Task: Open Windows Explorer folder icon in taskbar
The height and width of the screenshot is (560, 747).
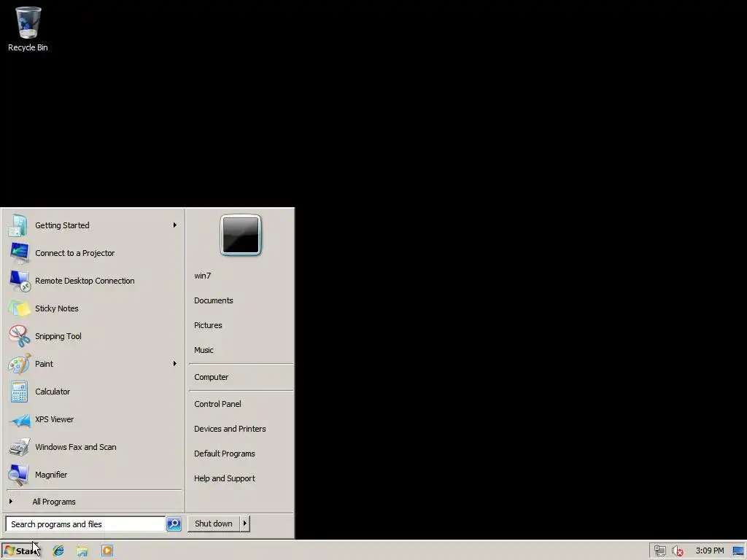Action: 82,551
